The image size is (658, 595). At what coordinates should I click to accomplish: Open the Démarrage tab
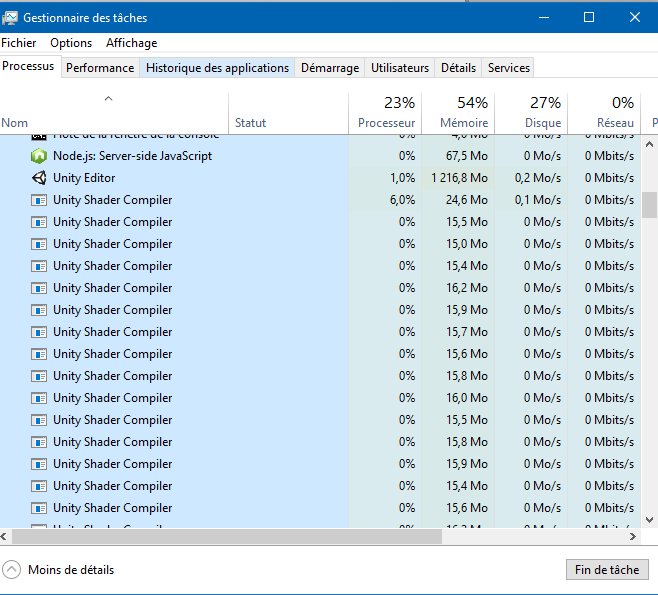330,68
